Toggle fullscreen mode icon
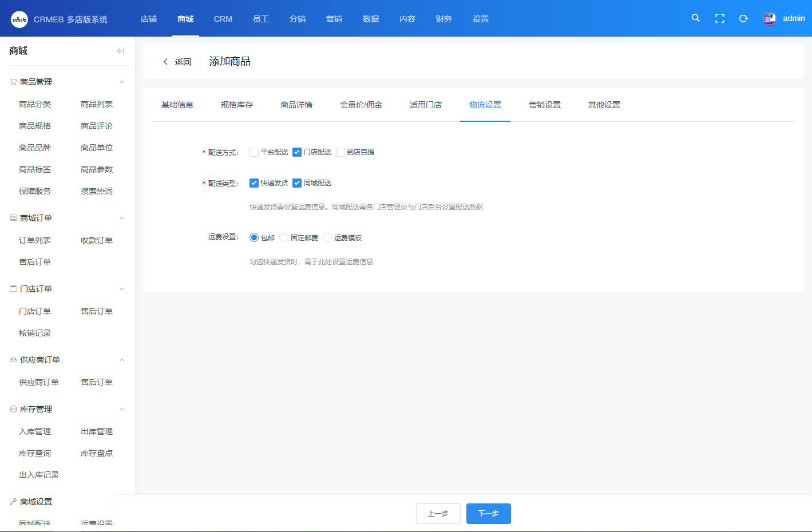 (x=720, y=18)
